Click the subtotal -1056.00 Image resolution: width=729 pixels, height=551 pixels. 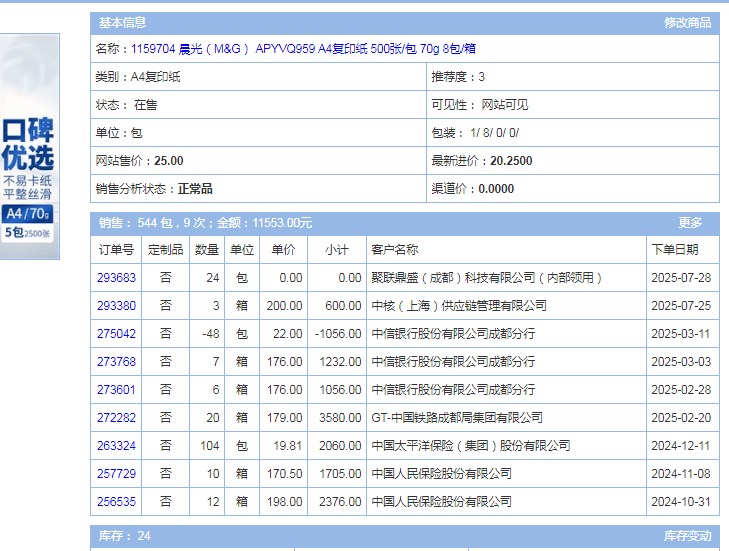pyautogui.click(x=338, y=334)
